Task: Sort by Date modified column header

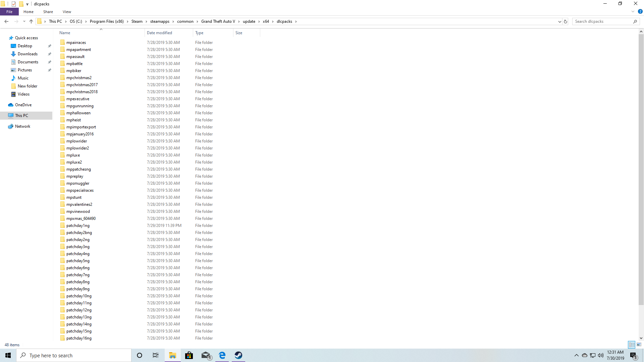Action: point(169,33)
